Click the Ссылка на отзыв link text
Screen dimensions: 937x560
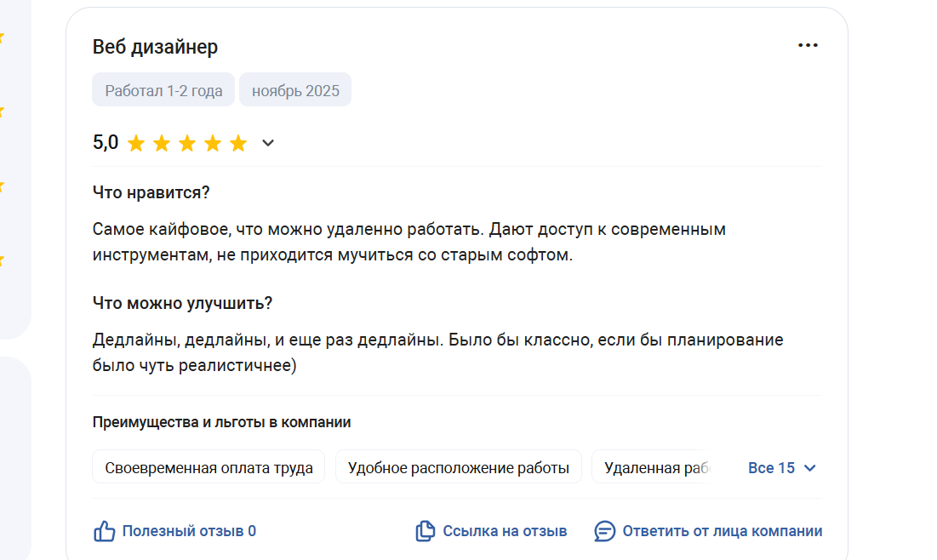[x=504, y=532]
